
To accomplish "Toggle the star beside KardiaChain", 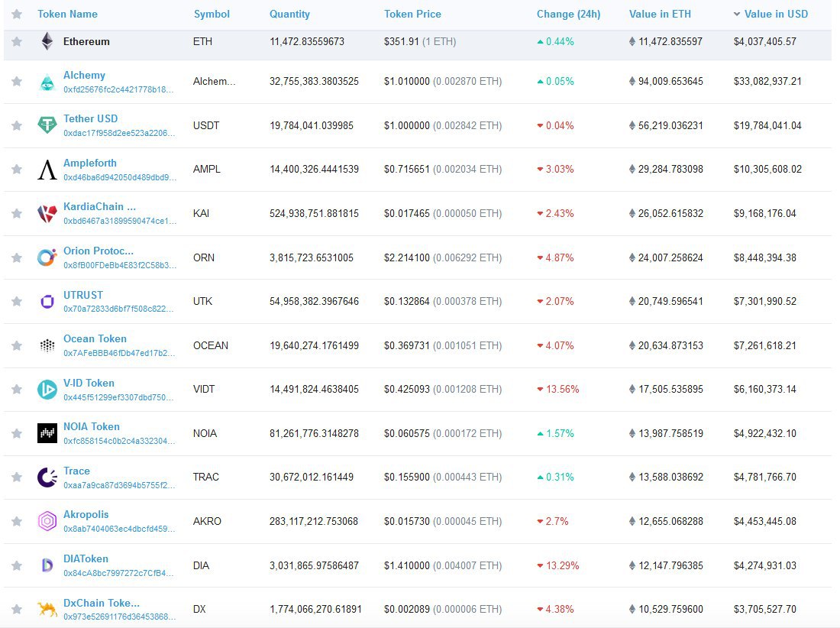I will 17,213.
